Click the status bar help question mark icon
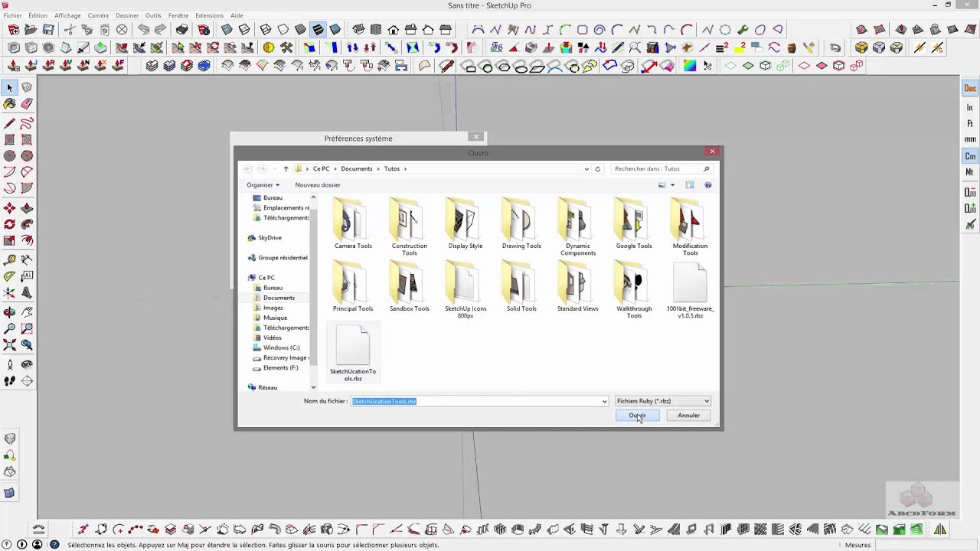Screen dimensions: 980x551 tap(54, 545)
